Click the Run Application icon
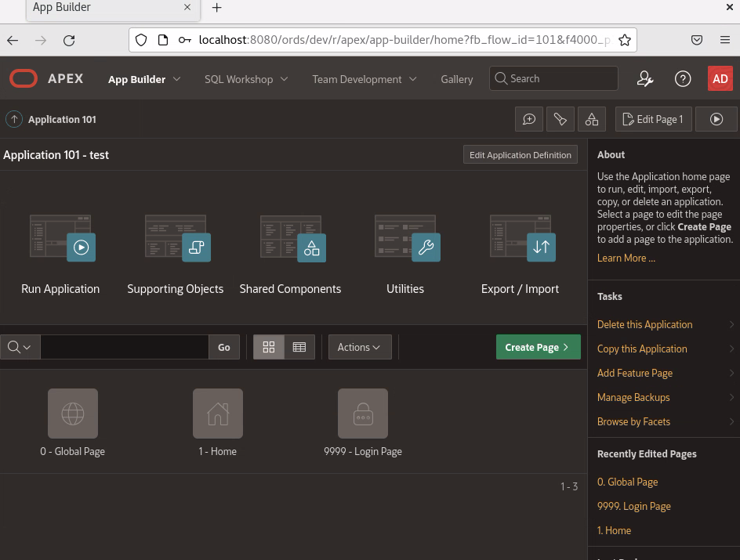The width and height of the screenshot is (740, 560). 61,238
